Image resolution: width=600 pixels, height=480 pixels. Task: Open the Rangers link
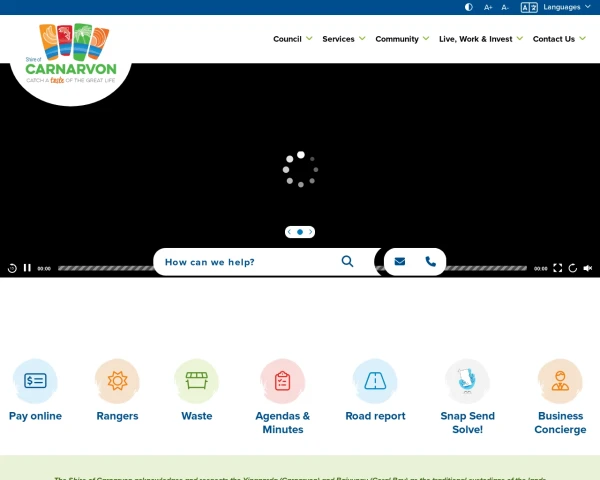[x=117, y=416]
